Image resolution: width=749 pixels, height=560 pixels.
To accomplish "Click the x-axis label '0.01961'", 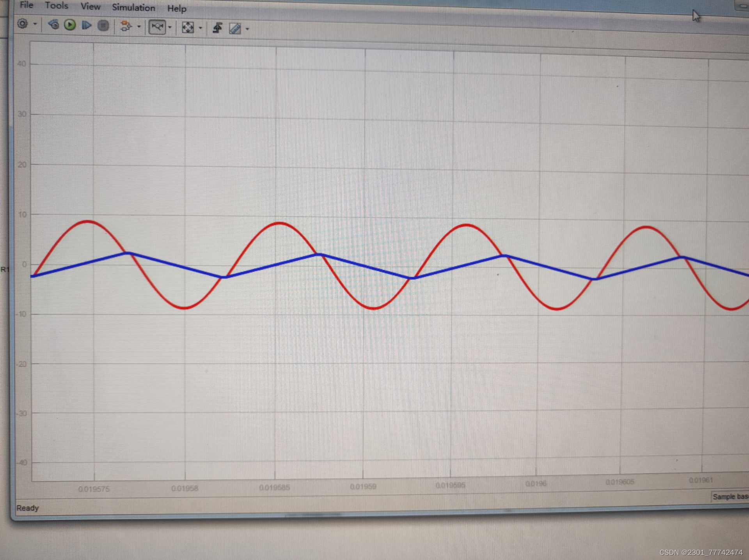I will tap(701, 480).
